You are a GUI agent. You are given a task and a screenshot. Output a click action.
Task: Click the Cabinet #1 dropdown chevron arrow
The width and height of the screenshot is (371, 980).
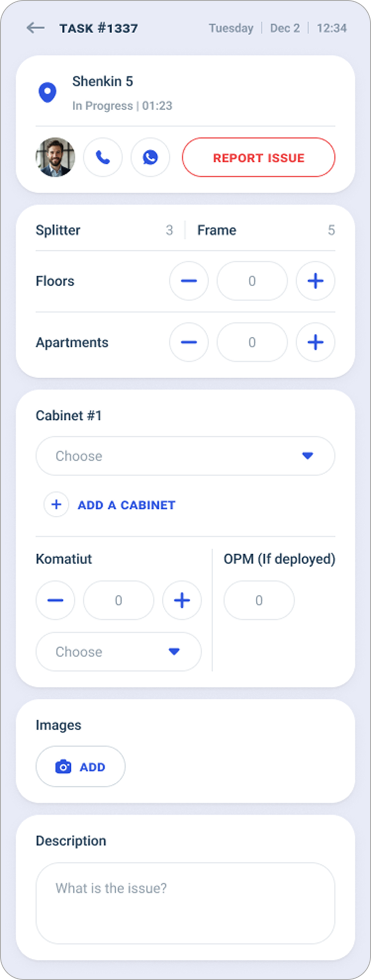click(x=308, y=456)
